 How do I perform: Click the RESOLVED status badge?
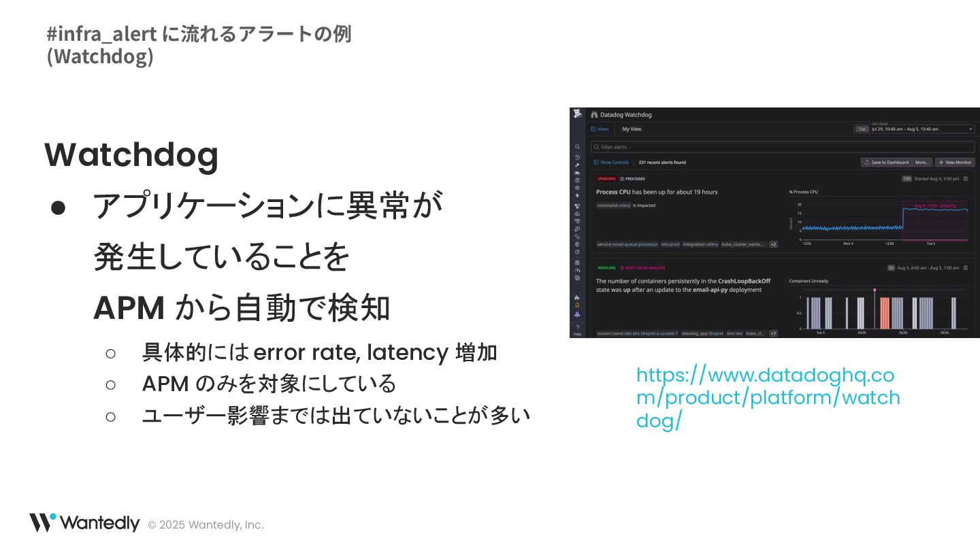tap(606, 268)
